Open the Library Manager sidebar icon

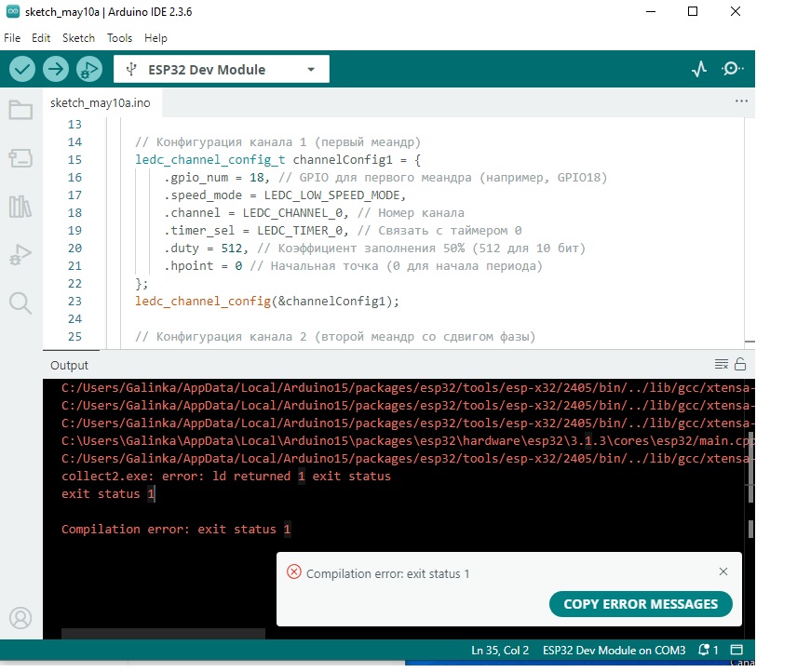pyautogui.click(x=20, y=207)
